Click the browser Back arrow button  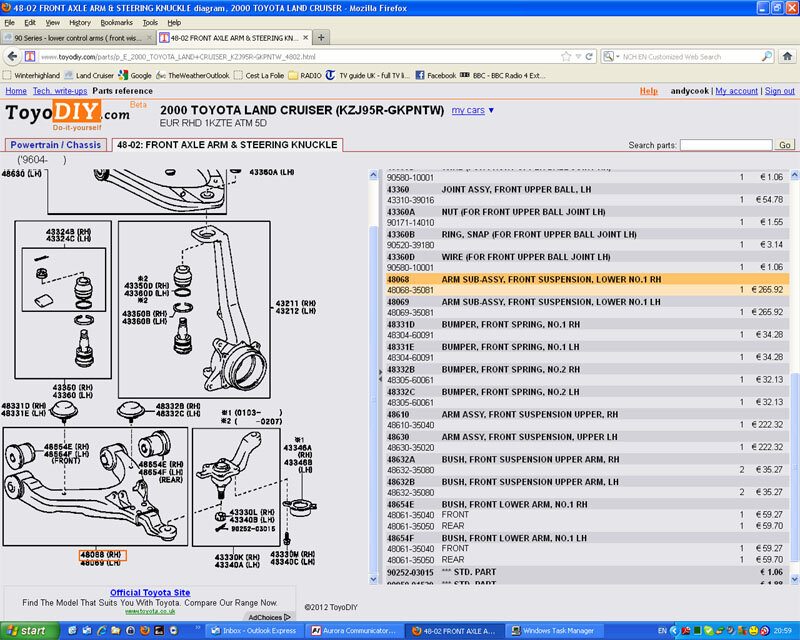pos(12,56)
